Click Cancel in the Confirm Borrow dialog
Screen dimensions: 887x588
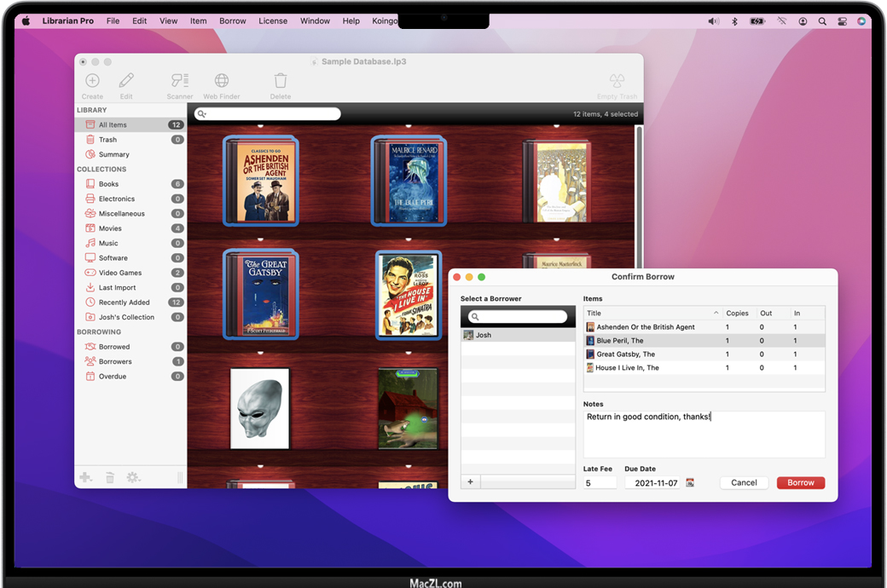744,482
